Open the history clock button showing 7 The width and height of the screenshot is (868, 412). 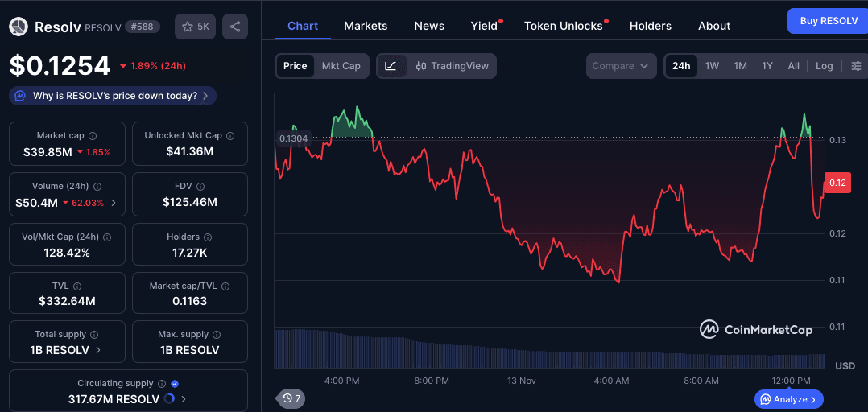coord(291,398)
